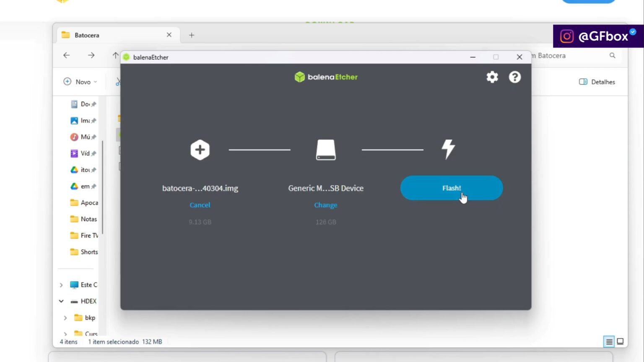This screenshot has height=362, width=644.
Task: Open a new Explorer tab with the plus
Action: (192, 35)
